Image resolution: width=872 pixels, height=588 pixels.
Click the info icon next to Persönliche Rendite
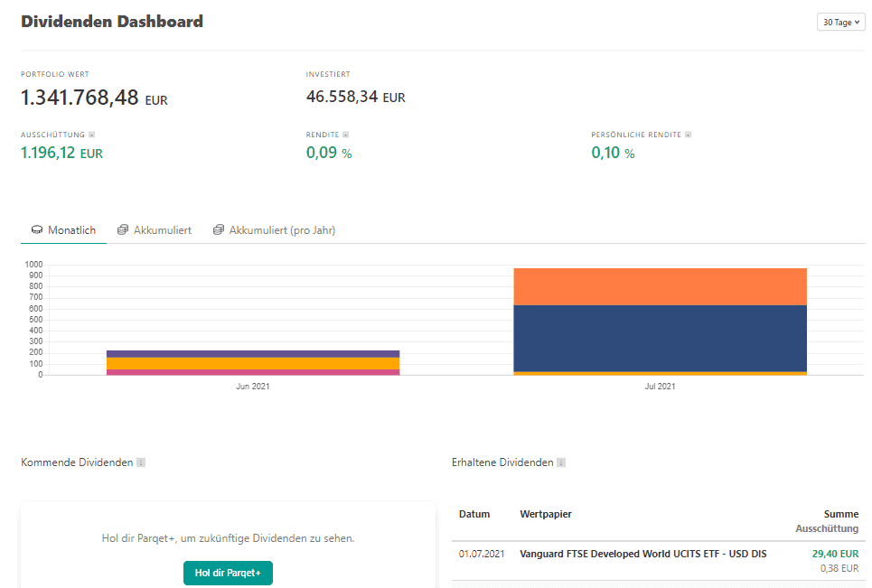(x=689, y=135)
